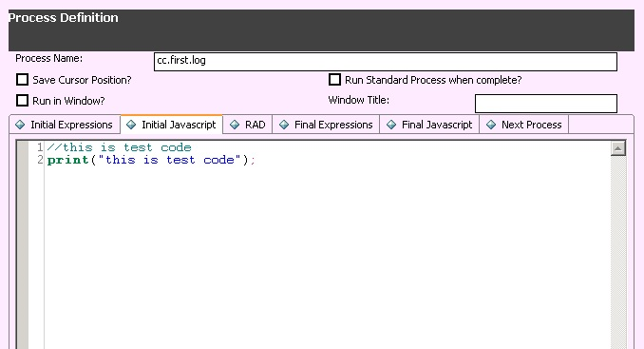Click diamond icon on Next Process tab
Image resolution: width=644 pixels, height=349 pixels.
(x=491, y=125)
